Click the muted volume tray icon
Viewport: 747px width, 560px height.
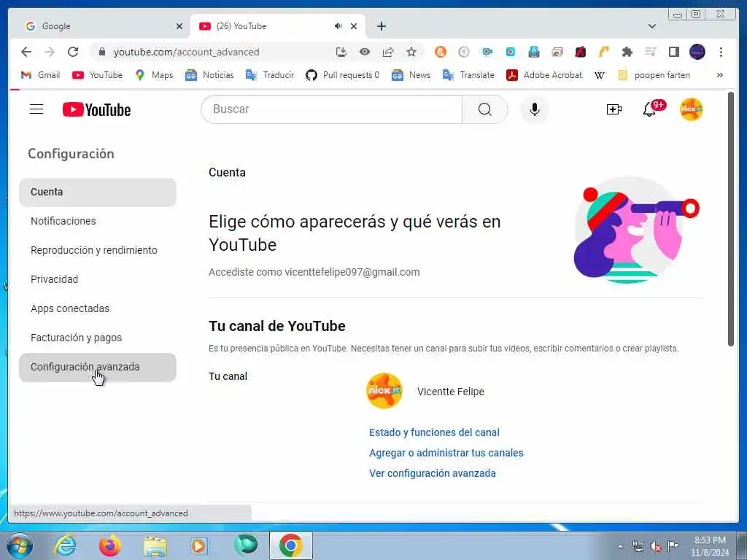pyautogui.click(x=656, y=547)
